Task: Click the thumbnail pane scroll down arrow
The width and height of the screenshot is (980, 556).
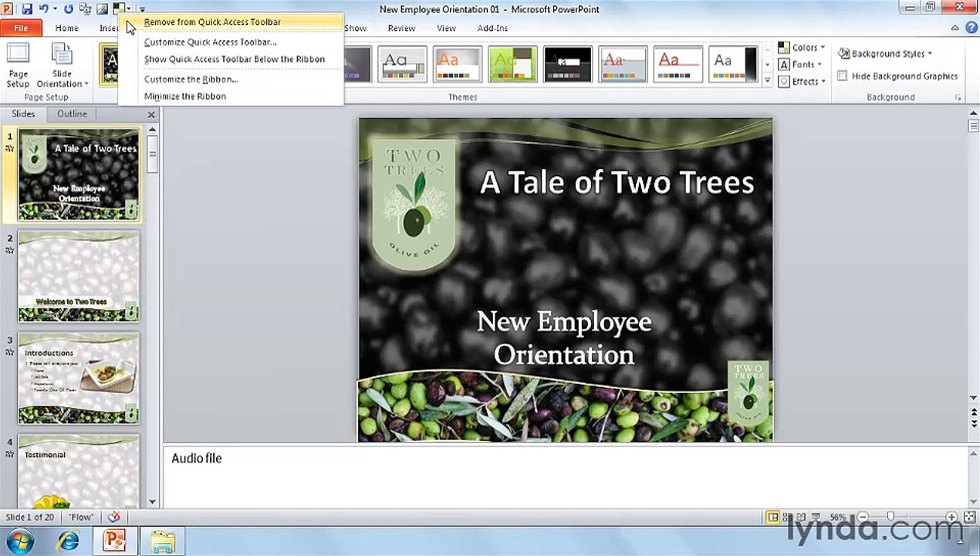Action: [x=152, y=502]
